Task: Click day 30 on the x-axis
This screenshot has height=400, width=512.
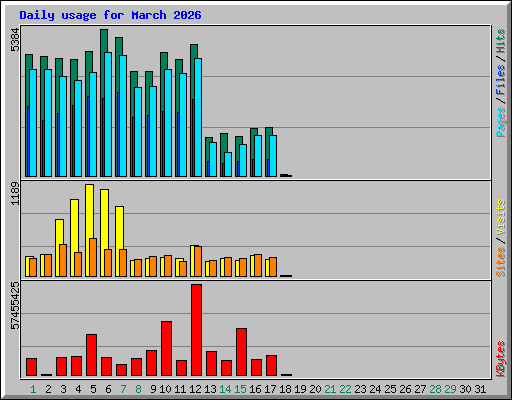Action: pyautogui.click(x=465, y=389)
